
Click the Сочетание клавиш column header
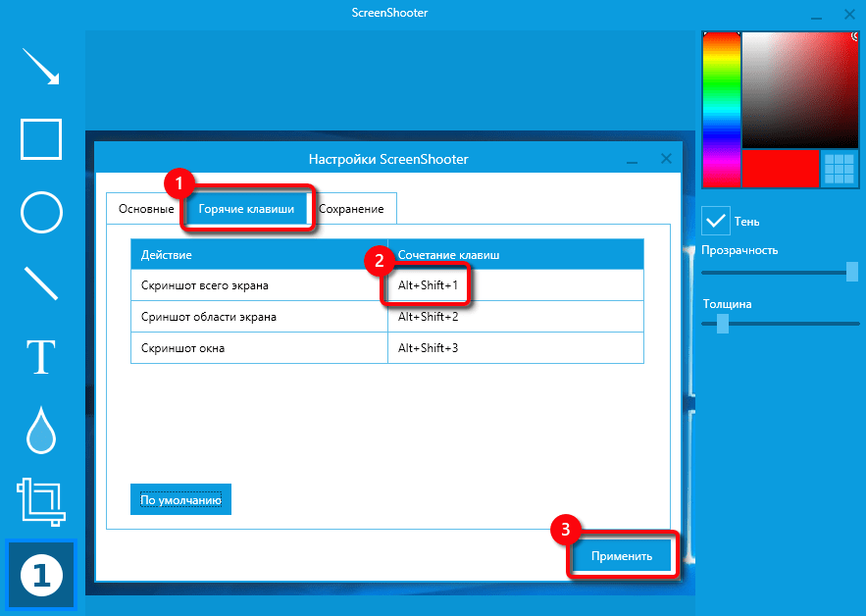pos(516,255)
